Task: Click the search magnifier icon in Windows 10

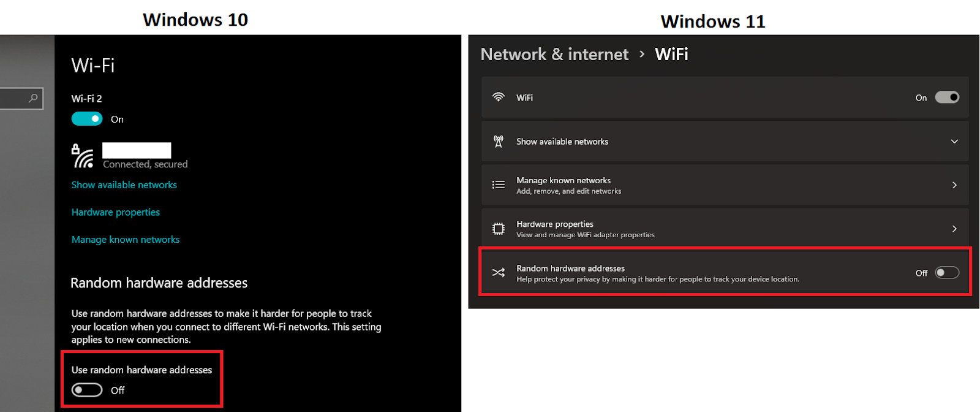Action: 33,98
